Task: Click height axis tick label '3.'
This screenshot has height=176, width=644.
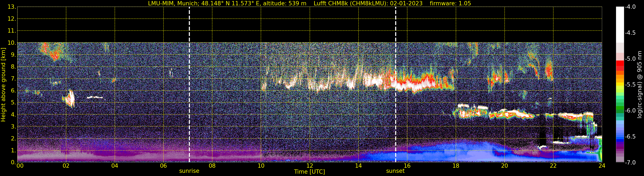Action: coord(13,127)
